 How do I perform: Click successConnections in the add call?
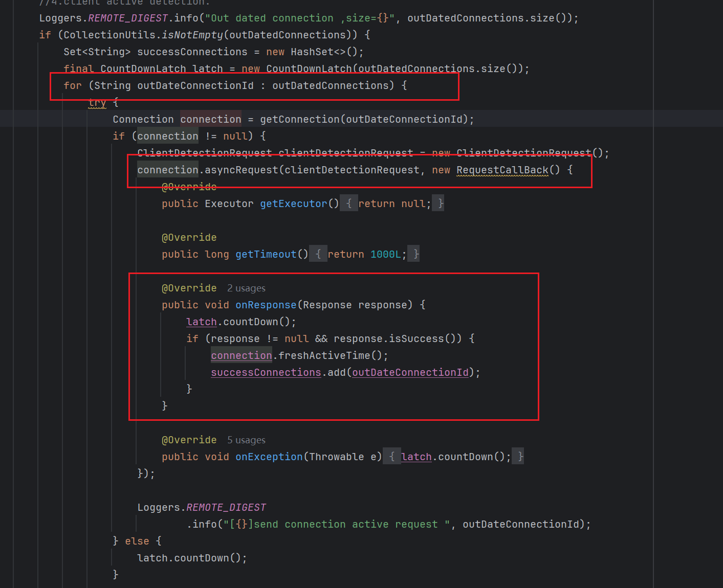tap(266, 372)
